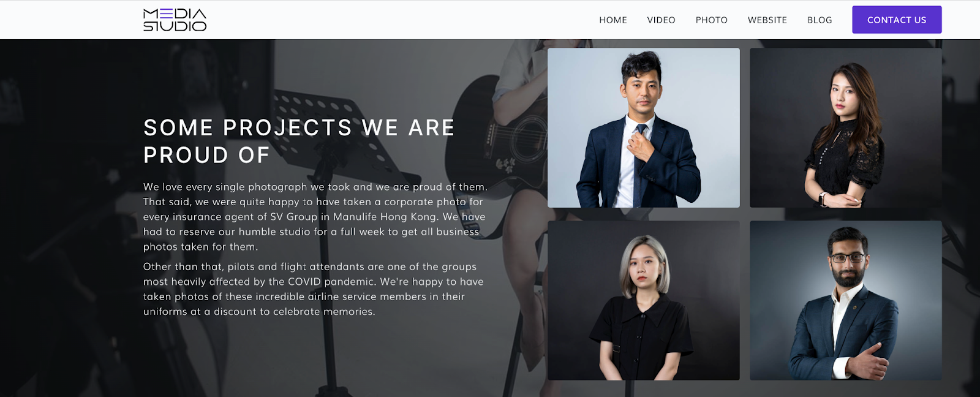Viewport: 980px width, 397px height.
Task: Click the paragraph starting 'Other than that, pilots'
Action: (314, 289)
